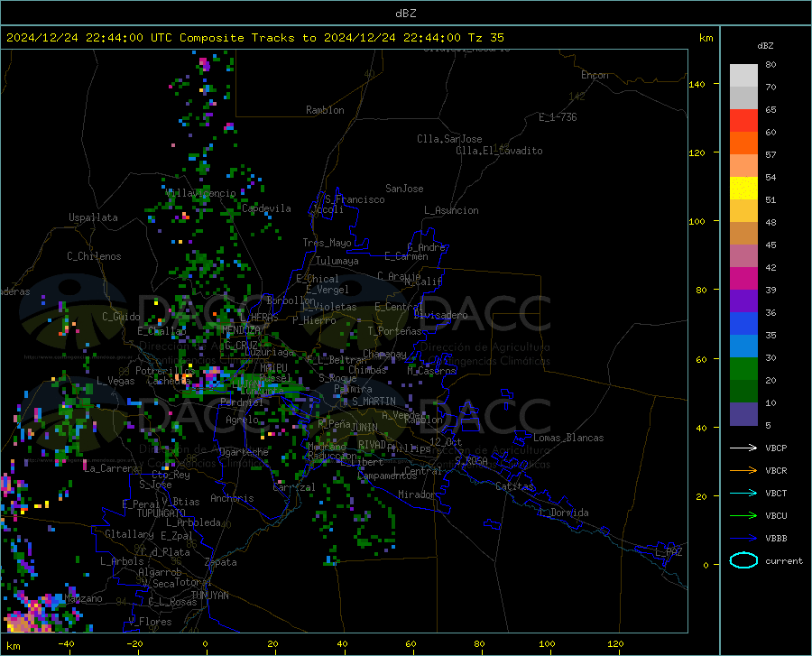Click the S_Francisco place label
The height and width of the screenshot is (656, 812).
coord(355,199)
